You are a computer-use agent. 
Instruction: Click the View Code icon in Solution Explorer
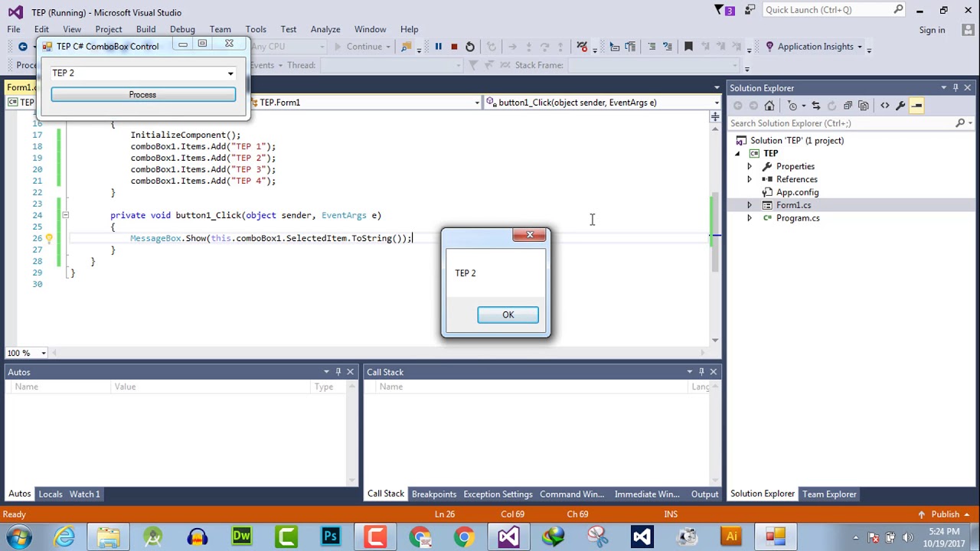click(x=885, y=106)
